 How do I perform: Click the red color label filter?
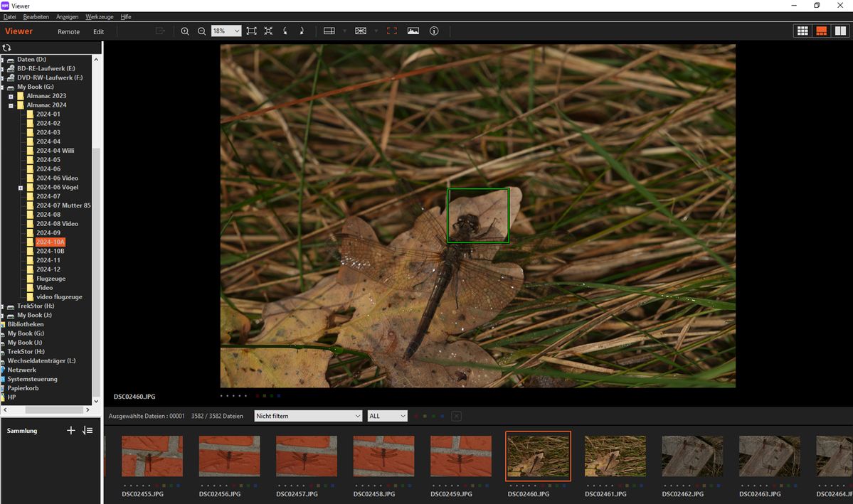[416, 416]
